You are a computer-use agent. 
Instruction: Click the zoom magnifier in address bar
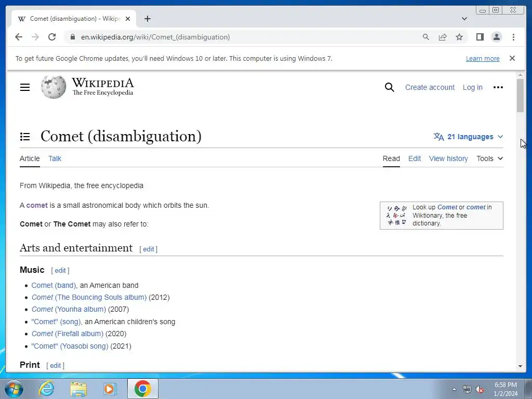(x=426, y=37)
